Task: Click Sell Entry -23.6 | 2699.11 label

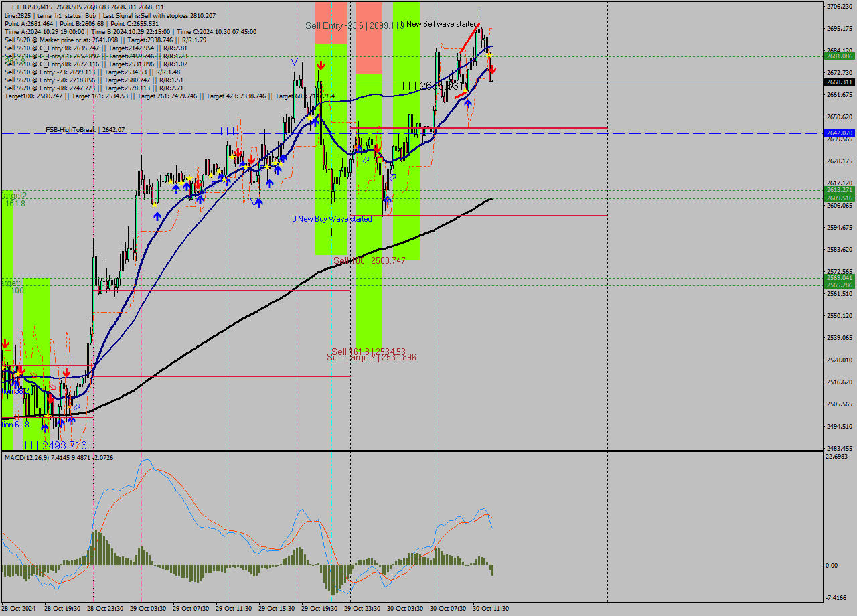Action: [x=355, y=25]
